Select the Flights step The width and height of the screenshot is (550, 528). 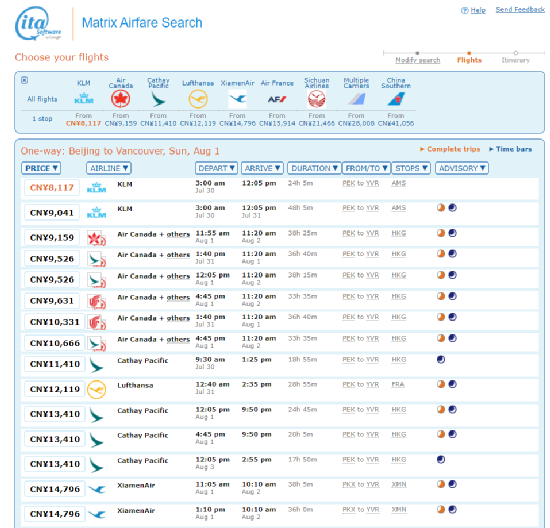click(x=469, y=60)
